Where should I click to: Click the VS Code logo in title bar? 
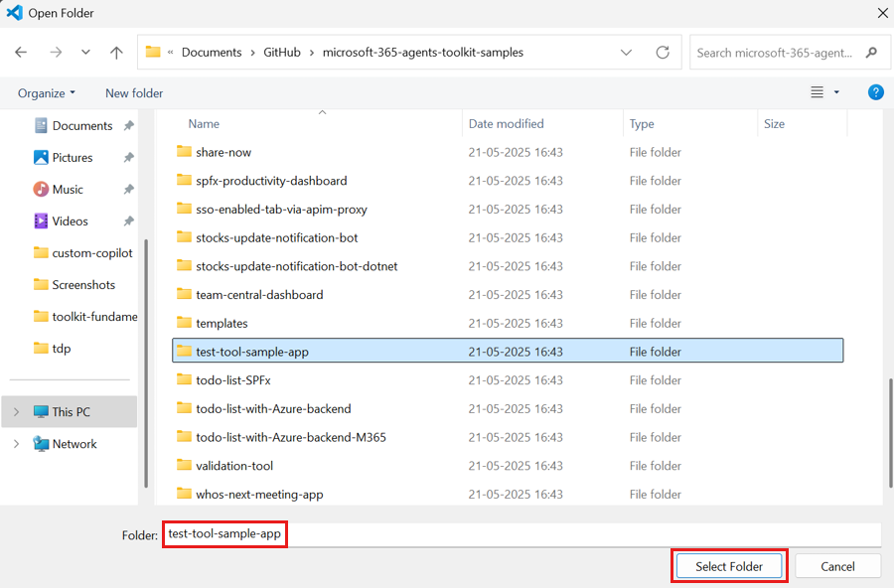(14, 13)
